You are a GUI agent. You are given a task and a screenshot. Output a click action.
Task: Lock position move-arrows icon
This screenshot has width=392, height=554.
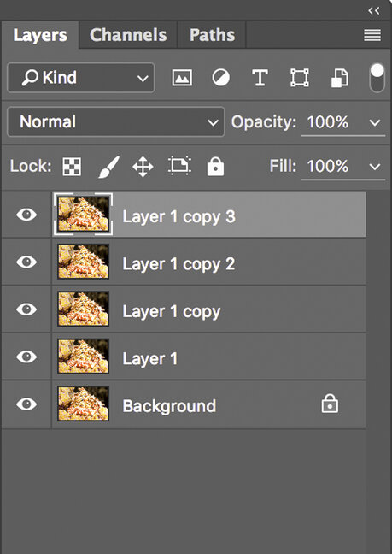point(143,167)
